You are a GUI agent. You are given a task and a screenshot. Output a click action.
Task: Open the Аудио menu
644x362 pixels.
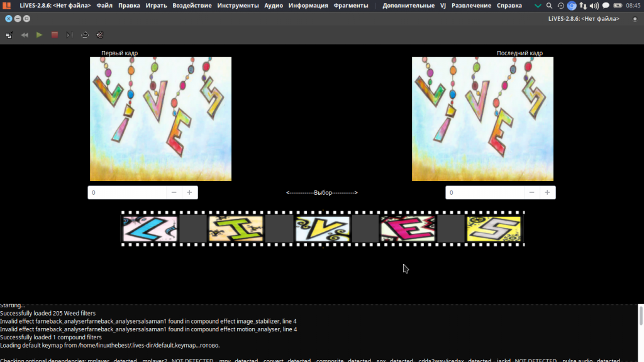[x=274, y=5]
